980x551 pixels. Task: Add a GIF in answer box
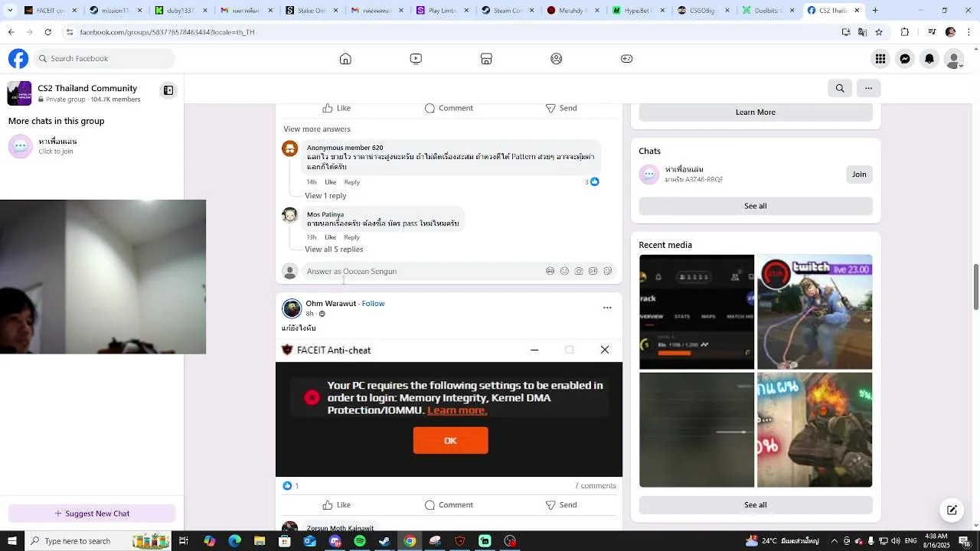(x=593, y=271)
